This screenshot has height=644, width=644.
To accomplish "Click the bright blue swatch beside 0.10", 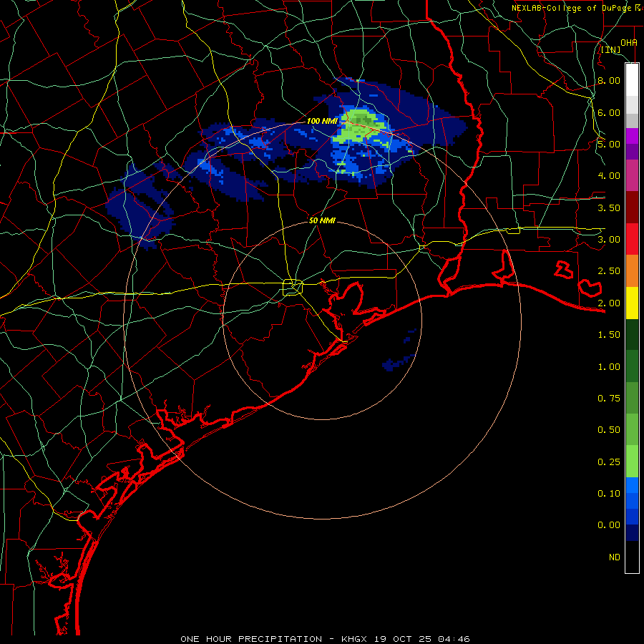I will pos(632,485).
